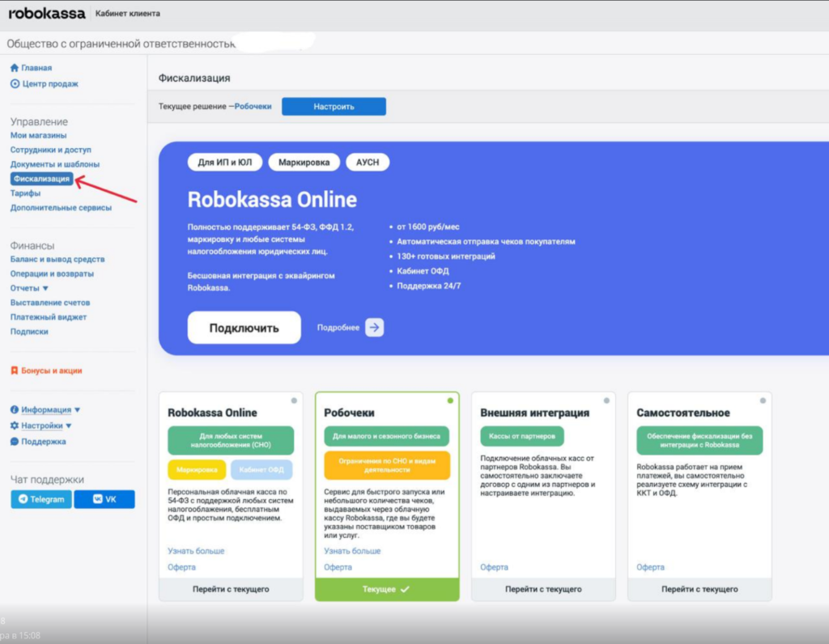Click the white Подключить button
This screenshot has height=644, width=829.
pyautogui.click(x=244, y=328)
